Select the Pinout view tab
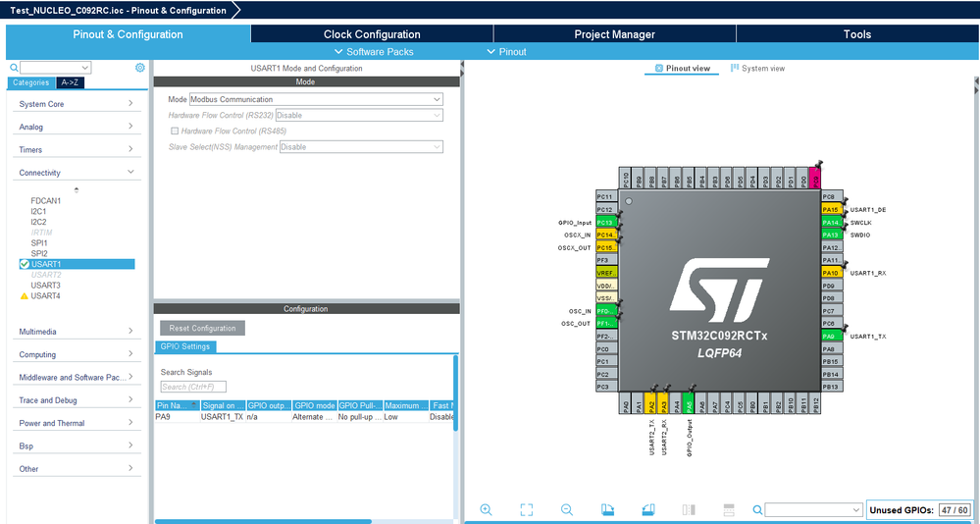Viewport: 980px width, 524px height. click(682, 68)
